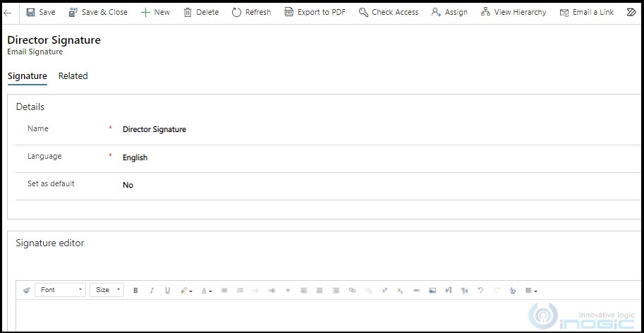Select the Signature tab
Viewport: 644px width, 333px height.
click(x=27, y=76)
